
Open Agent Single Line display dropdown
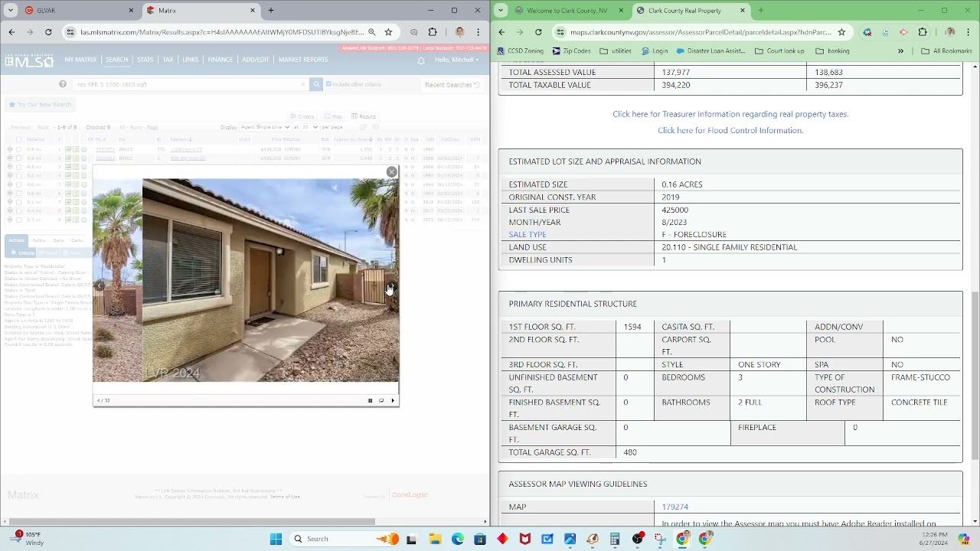(265, 127)
